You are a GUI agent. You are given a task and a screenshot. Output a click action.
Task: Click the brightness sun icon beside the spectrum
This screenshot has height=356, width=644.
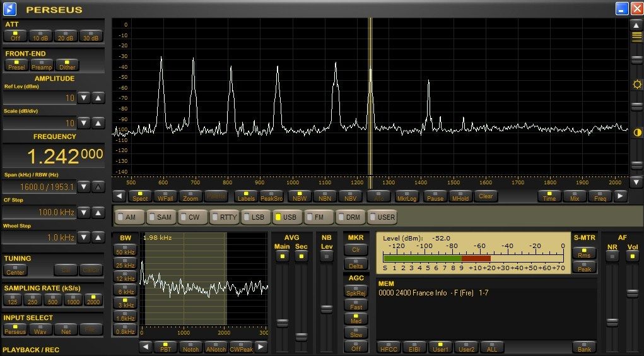pyautogui.click(x=637, y=85)
